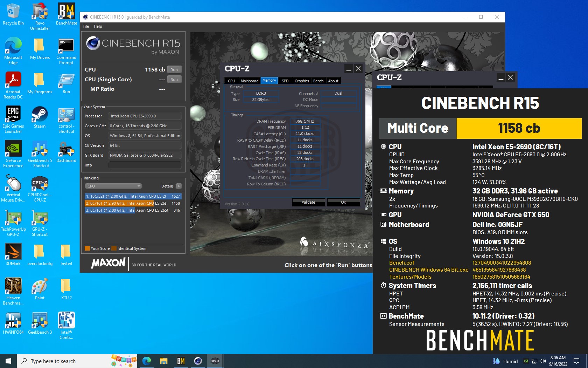
Task: Open Help menu in Cinebench
Action: click(x=98, y=26)
